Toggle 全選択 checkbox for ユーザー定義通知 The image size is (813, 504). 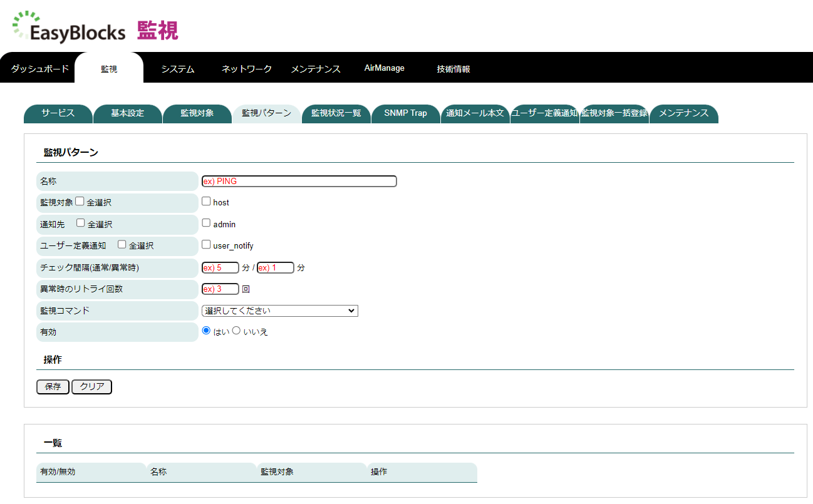point(122,245)
